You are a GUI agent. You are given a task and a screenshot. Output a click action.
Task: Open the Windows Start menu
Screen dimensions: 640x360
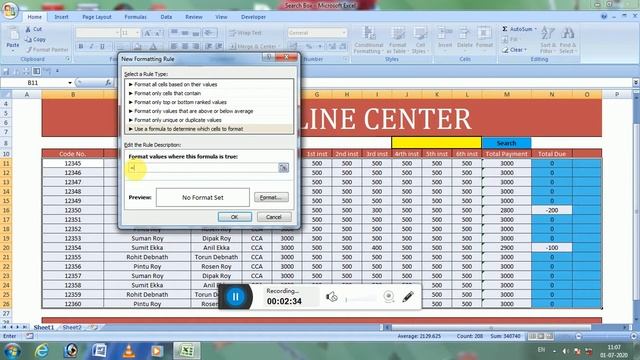pos(12,350)
